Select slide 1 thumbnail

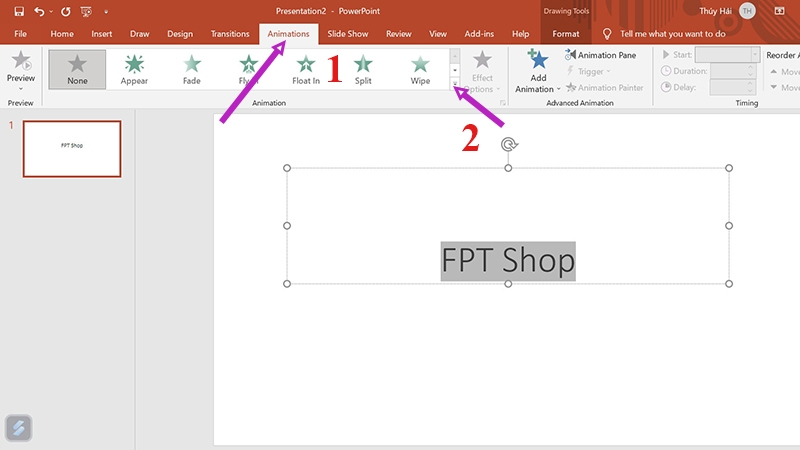(x=72, y=149)
